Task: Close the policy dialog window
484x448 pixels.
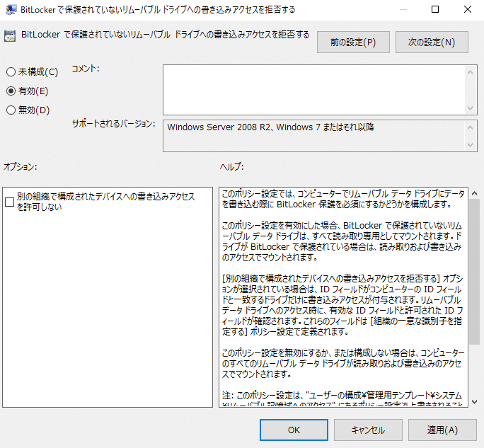Action: click(x=468, y=10)
